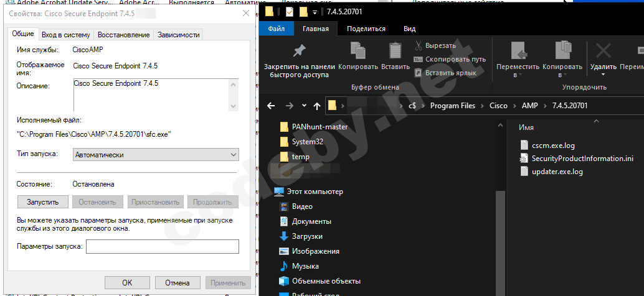Image resolution: width=644 pixels, height=296 pixels.
Task: Select file cscm.exe.log
Action: pyautogui.click(x=547, y=145)
